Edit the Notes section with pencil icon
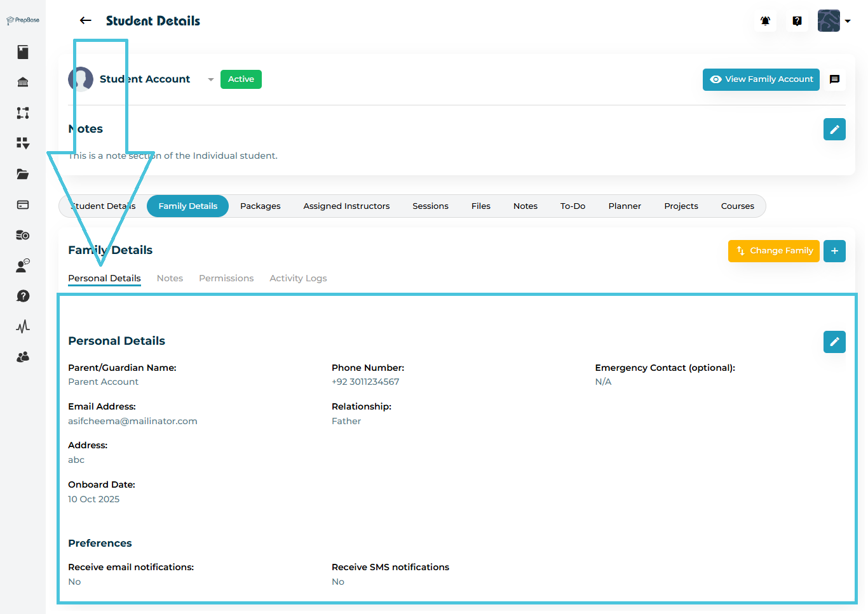Screen dimensions: 868x614 tap(834, 129)
